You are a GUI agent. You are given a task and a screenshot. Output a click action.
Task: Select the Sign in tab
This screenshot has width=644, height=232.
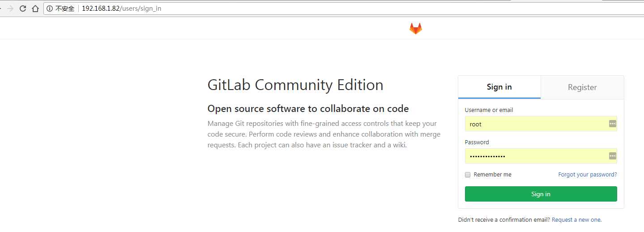(499, 87)
